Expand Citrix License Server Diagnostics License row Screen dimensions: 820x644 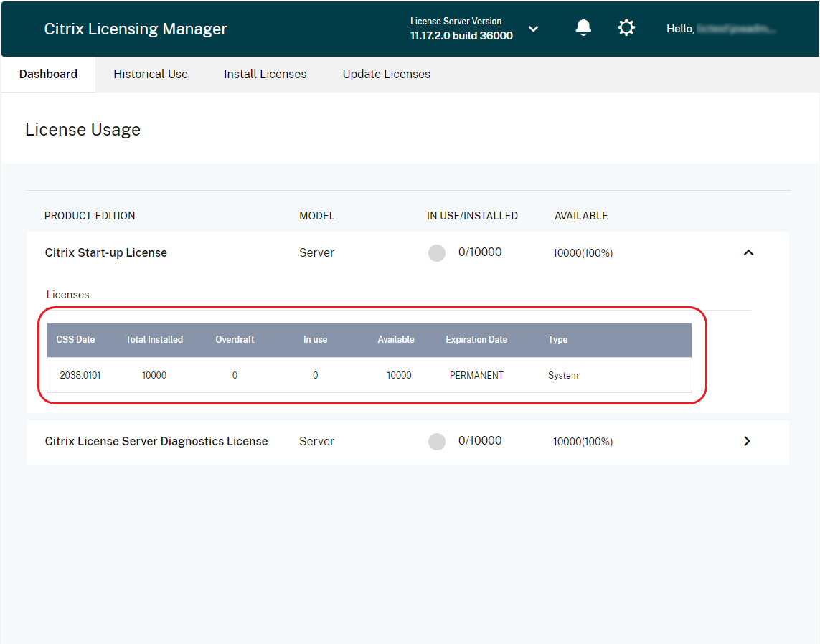pyautogui.click(x=747, y=441)
